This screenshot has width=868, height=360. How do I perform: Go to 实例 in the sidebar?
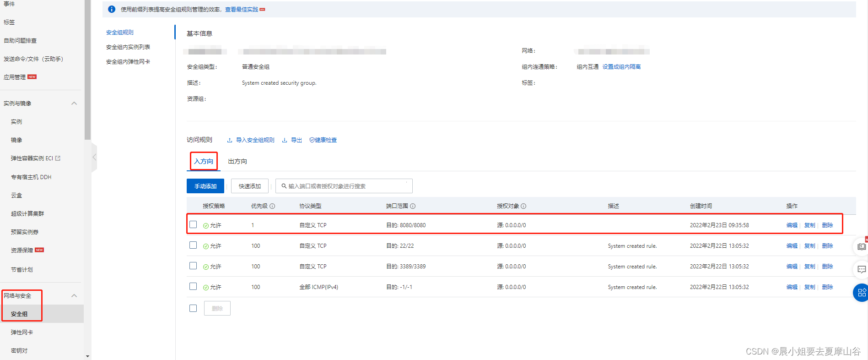point(16,122)
